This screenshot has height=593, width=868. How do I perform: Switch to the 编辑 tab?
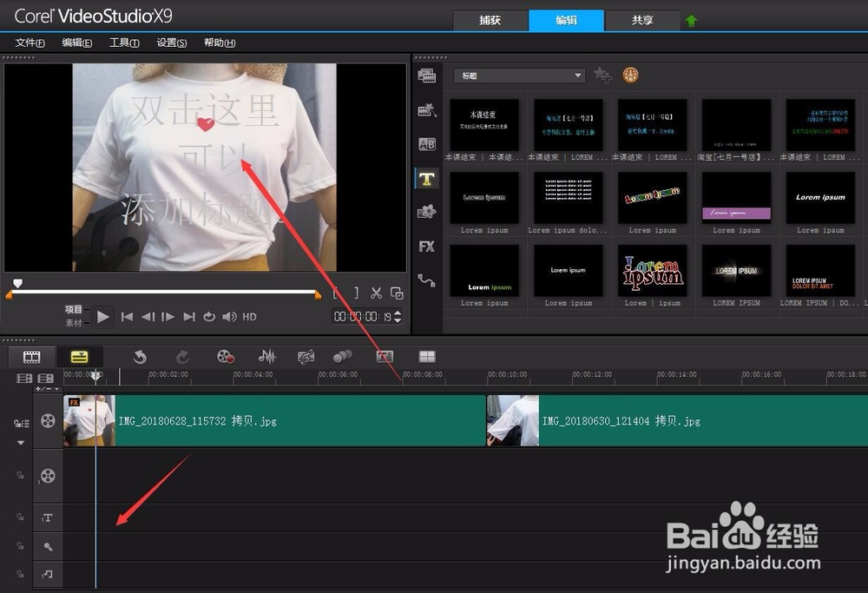(x=566, y=21)
